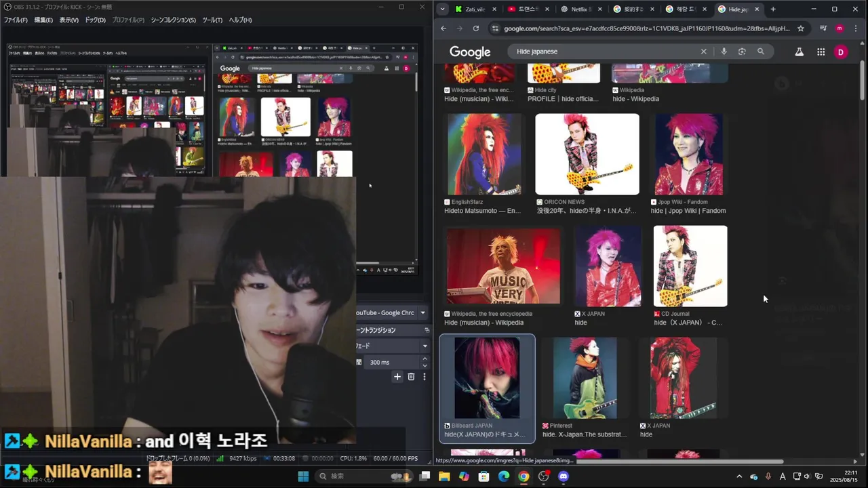
Task: Open OBS transition options three-dot menu
Action: tap(425, 377)
